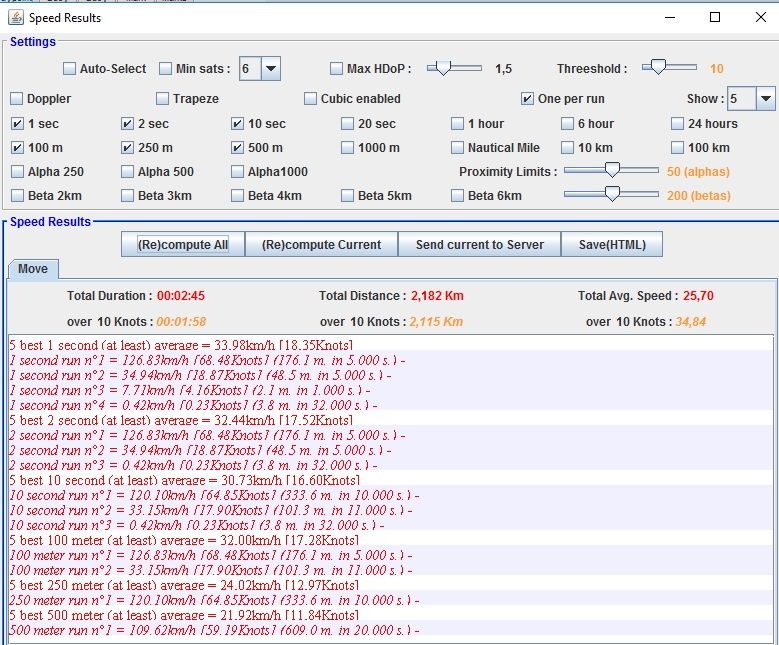Click Send current to Server button
Viewport: 779px width, 645px height.
pyautogui.click(x=479, y=244)
